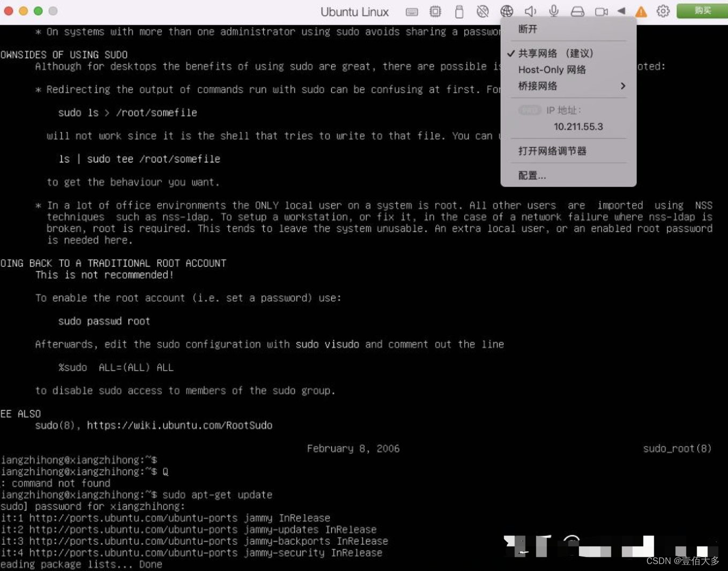Image resolution: width=728 pixels, height=571 pixels.
Task: Click the jammy-security InRelease output line
Action: 191,553
